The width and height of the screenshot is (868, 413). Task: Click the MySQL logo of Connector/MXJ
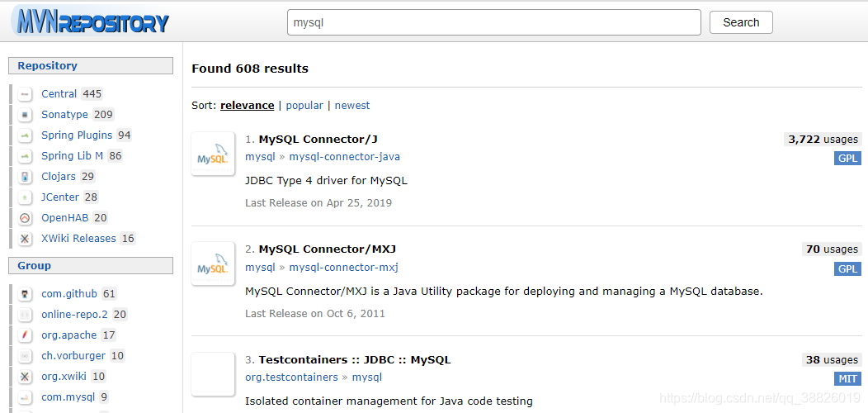(x=213, y=263)
